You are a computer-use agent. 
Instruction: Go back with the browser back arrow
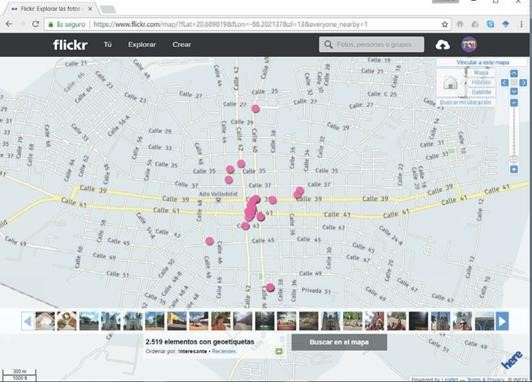coord(9,24)
